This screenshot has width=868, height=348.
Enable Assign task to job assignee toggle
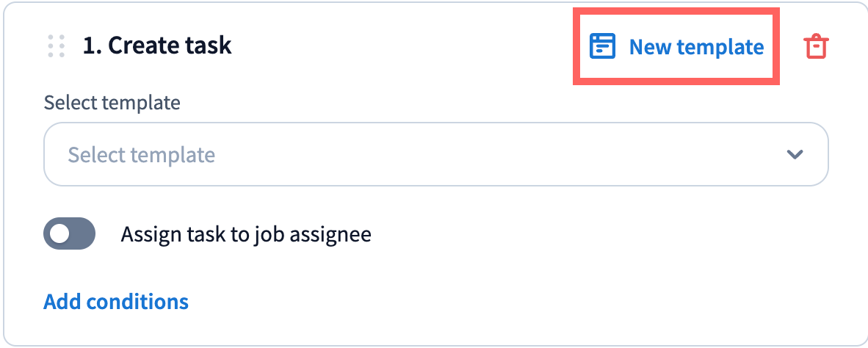(x=70, y=234)
